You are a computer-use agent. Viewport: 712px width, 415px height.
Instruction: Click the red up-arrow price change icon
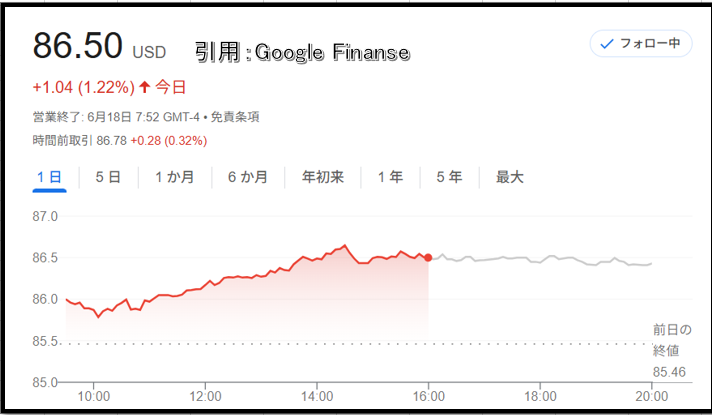click(x=144, y=87)
